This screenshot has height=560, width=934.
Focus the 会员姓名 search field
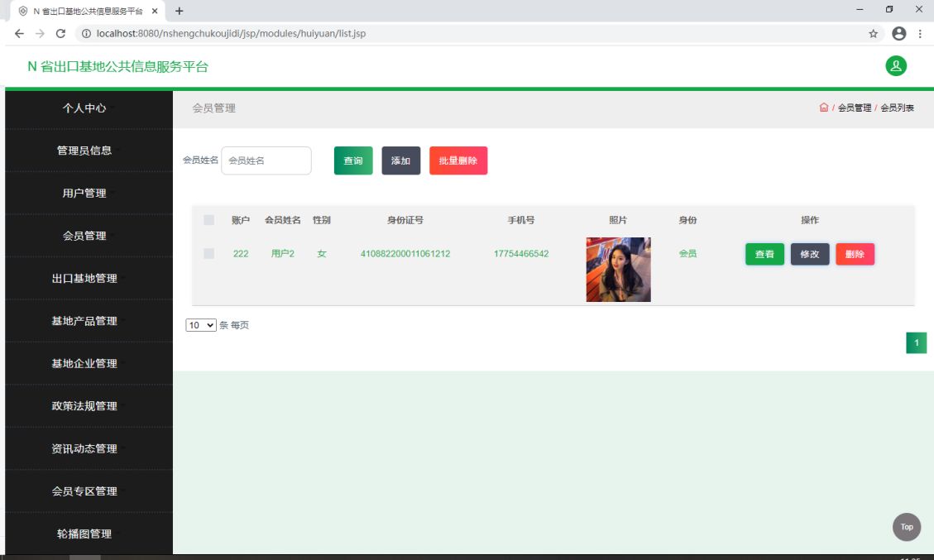pyautogui.click(x=266, y=160)
